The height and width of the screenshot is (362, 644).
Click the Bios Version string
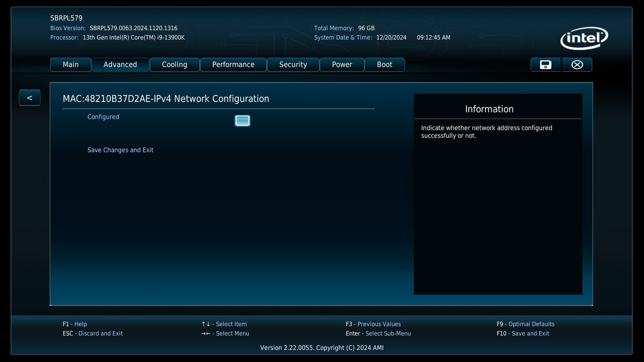pyautogui.click(x=133, y=28)
